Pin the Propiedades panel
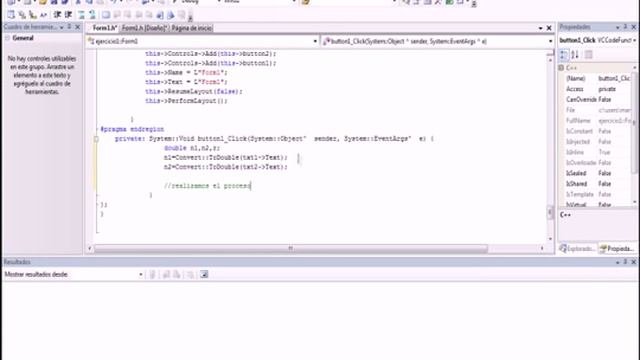 [x=625, y=27]
